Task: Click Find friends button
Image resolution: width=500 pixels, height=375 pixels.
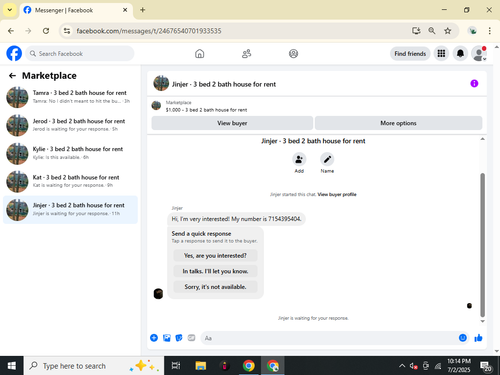Action: (x=410, y=54)
